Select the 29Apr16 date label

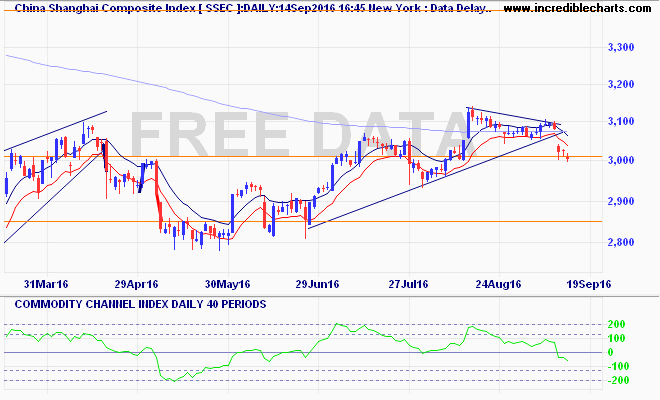point(136,285)
